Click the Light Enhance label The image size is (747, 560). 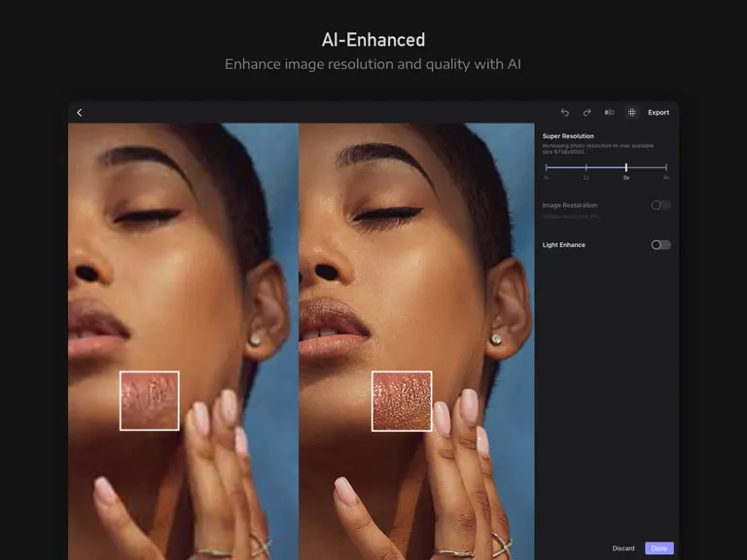point(563,245)
